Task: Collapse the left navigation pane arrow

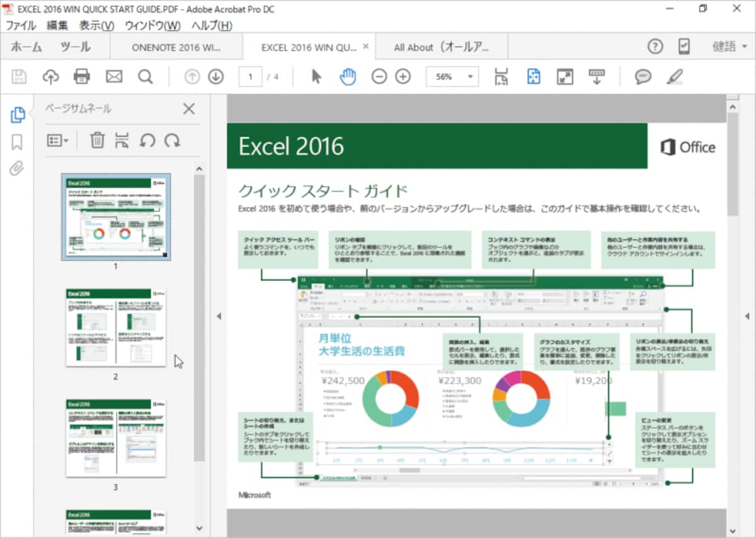Action: click(219, 316)
